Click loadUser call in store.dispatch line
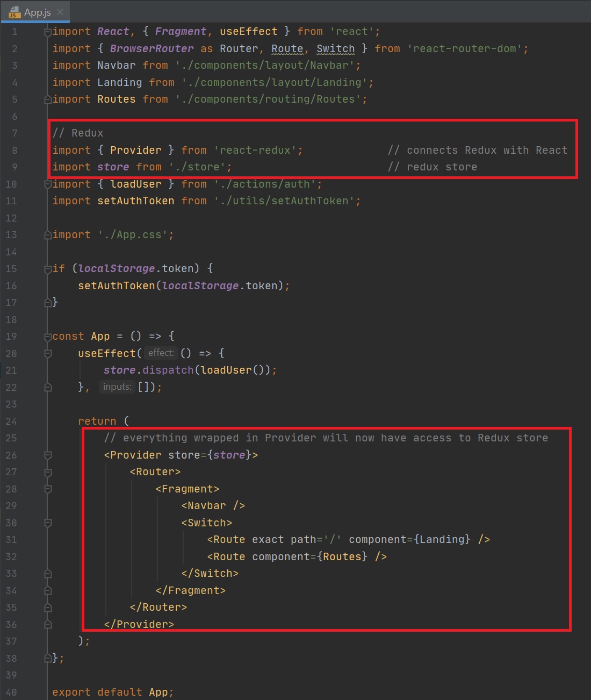 pos(226,370)
